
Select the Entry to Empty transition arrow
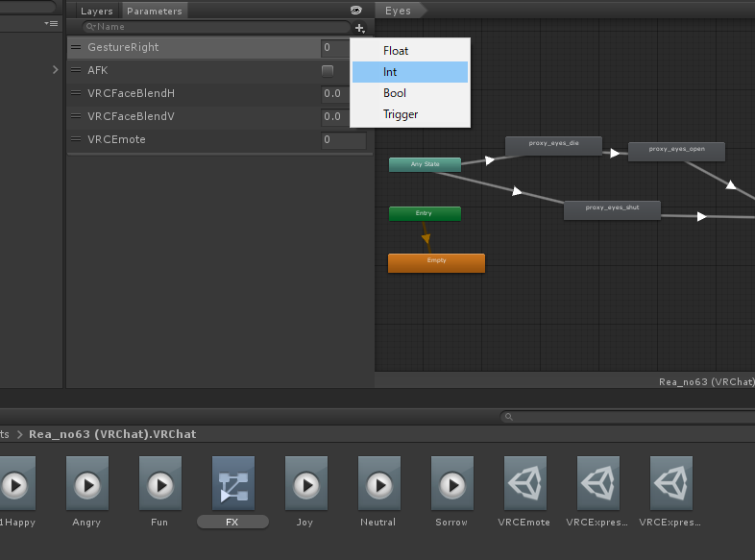point(426,238)
